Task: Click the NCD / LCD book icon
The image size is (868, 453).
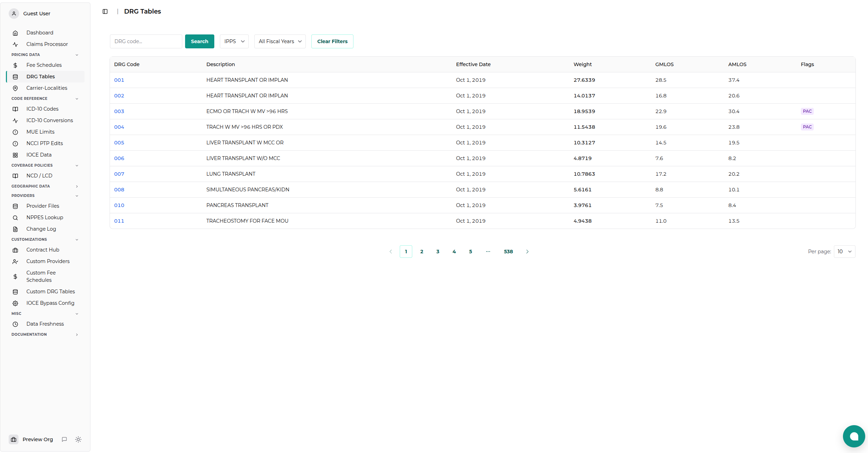Action: 15,176
